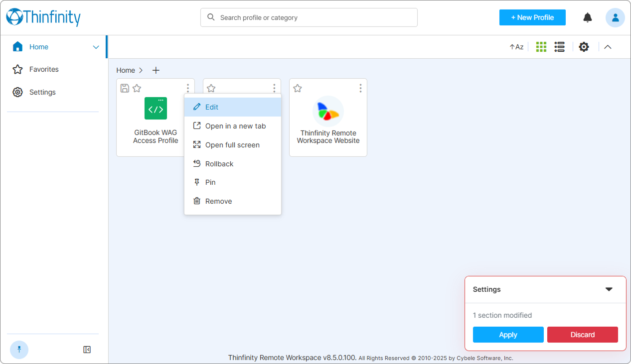Click the "Thinfinity Remote Workspace v8.5.0.100." footer text
Screen dimensions: 631x364
pyautogui.click(x=292, y=358)
